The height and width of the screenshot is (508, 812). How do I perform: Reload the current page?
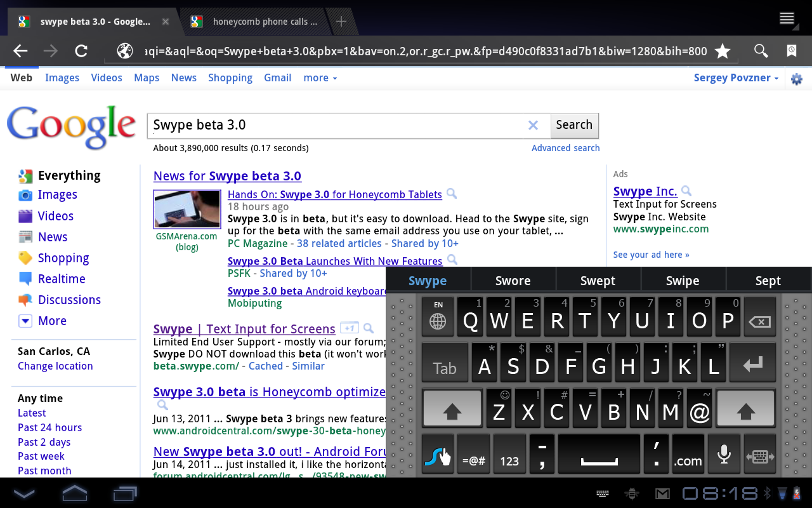point(81,51)
